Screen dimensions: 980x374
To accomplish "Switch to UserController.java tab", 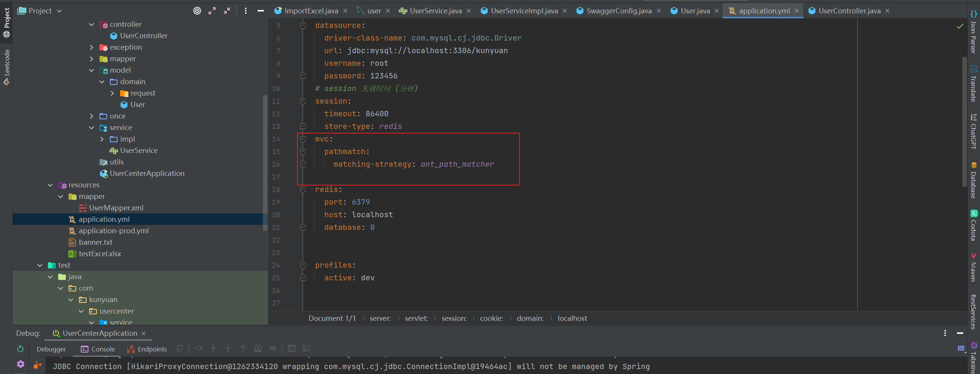I will pos(849,11).
